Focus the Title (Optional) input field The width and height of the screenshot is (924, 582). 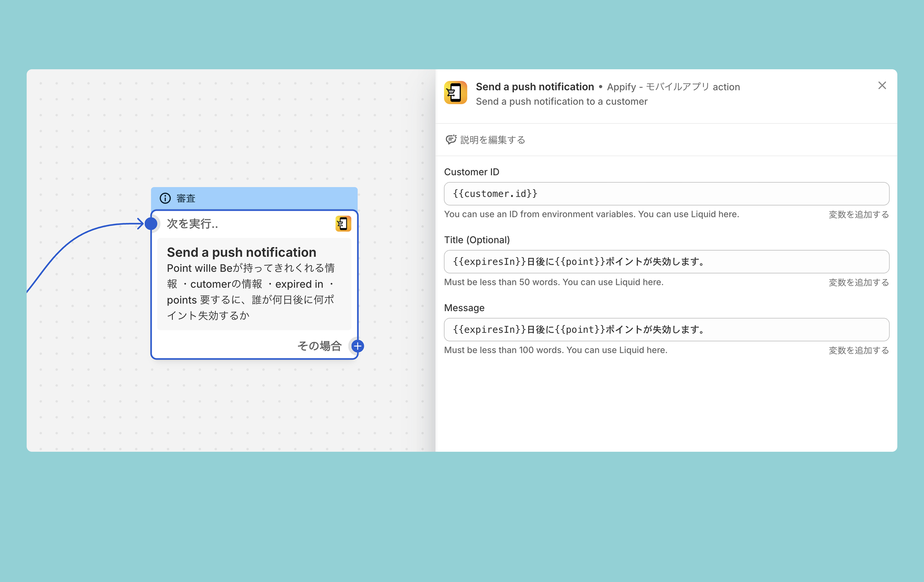(666, 262)
